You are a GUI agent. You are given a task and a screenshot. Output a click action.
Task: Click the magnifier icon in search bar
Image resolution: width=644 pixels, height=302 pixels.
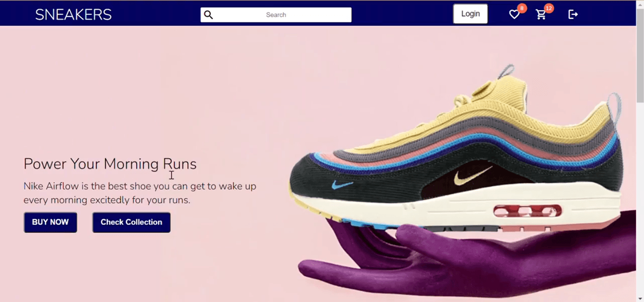pyautogui.click(x=209, y=15)
